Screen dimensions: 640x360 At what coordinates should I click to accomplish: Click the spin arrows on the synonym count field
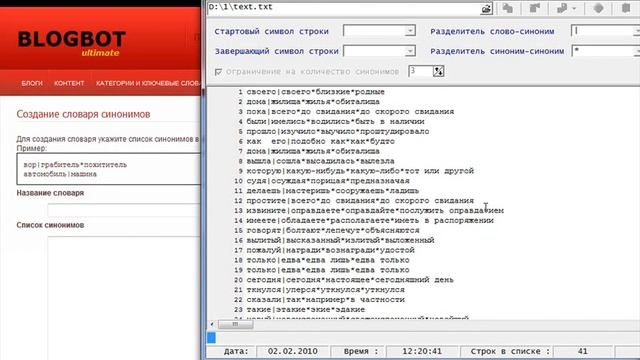(x=439, y=71)
